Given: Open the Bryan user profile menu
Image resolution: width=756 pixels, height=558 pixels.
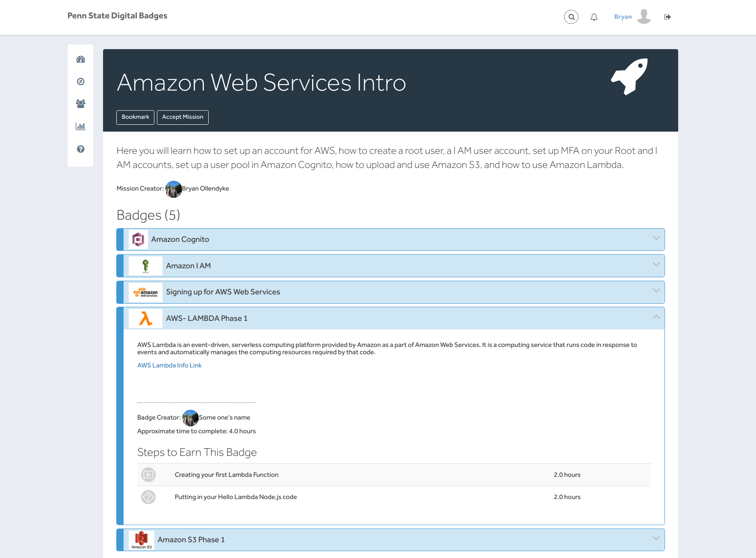Looking at the screenshot, I should (x=632, y=17).
